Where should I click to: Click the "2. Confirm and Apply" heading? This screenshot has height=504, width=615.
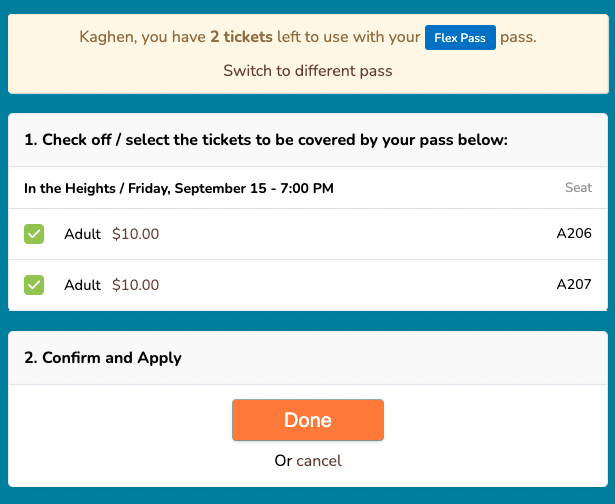[103, 357]
